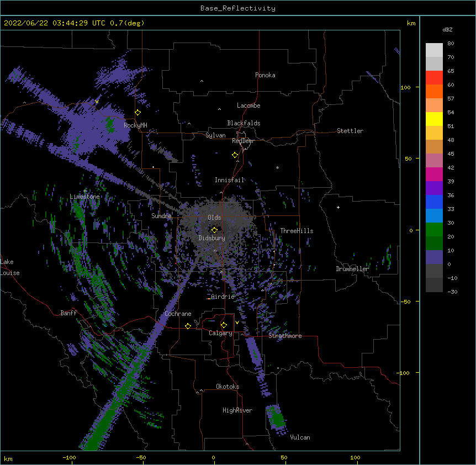Select the bright orange swatch between 60 and 57
Image resolution: width=476 pixels, height=465 pixels.
[434, 91]
